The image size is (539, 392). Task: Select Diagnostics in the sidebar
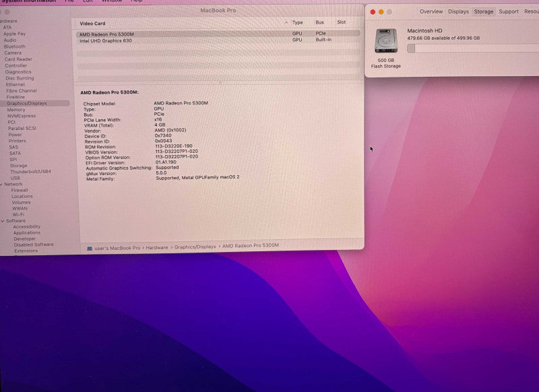(18, 72)
